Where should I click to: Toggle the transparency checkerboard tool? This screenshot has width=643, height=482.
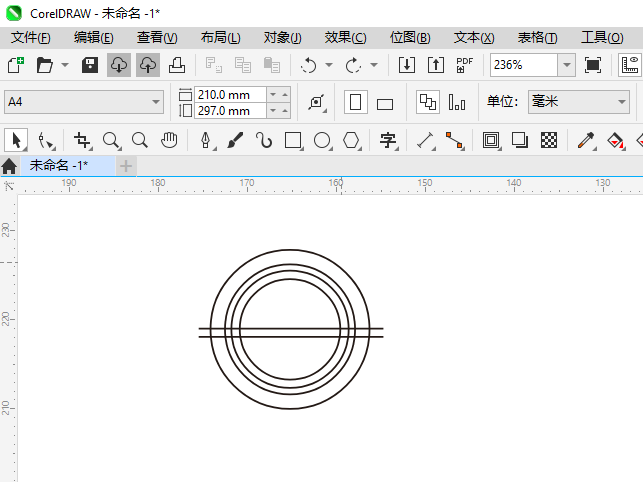548,140
